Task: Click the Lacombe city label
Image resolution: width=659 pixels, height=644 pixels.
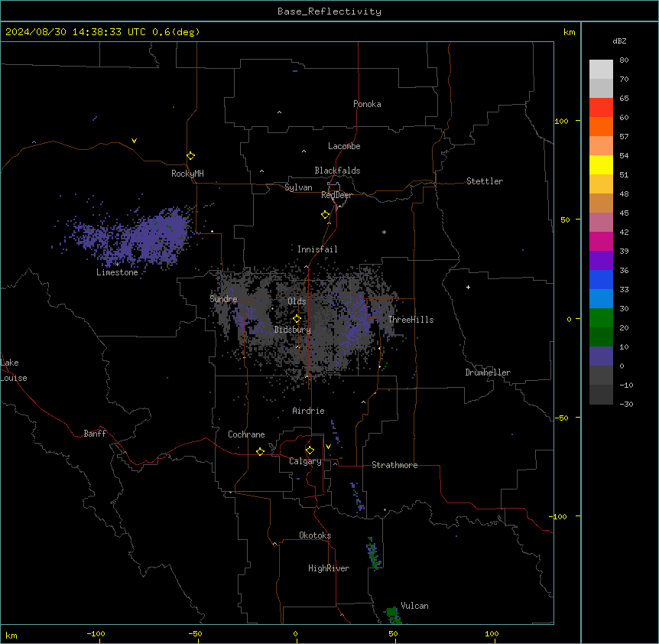Action: coord(344,146)
